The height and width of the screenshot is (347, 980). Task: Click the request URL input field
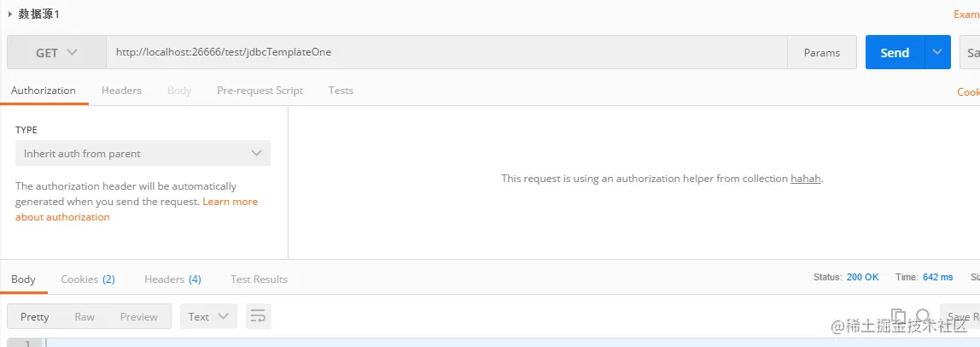pos(444,53)
